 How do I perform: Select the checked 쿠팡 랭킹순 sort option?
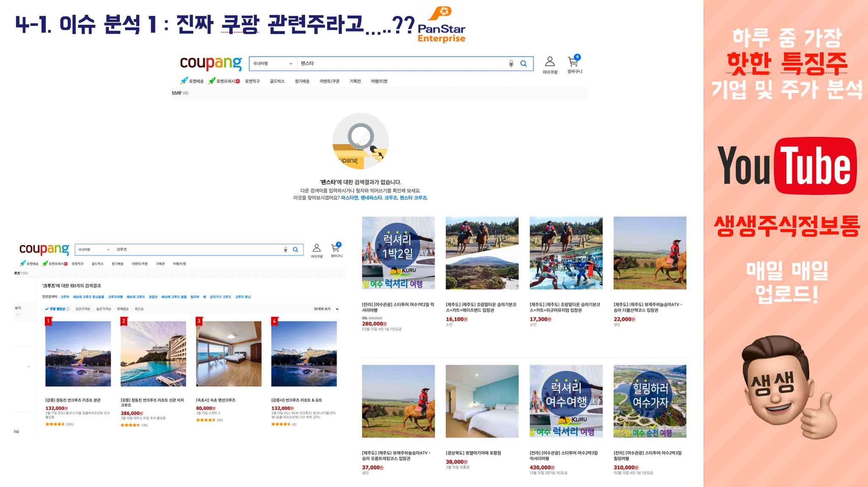click(x=57, y=309)
